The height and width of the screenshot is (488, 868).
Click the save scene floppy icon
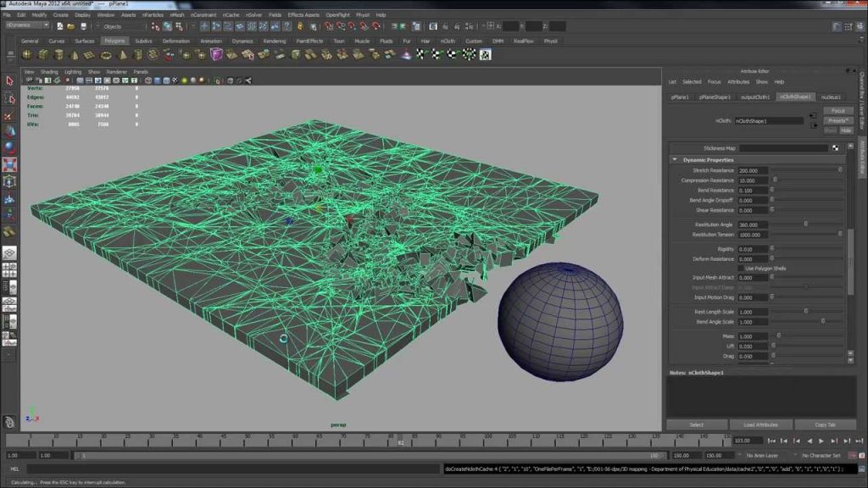(x=84, y=26)
